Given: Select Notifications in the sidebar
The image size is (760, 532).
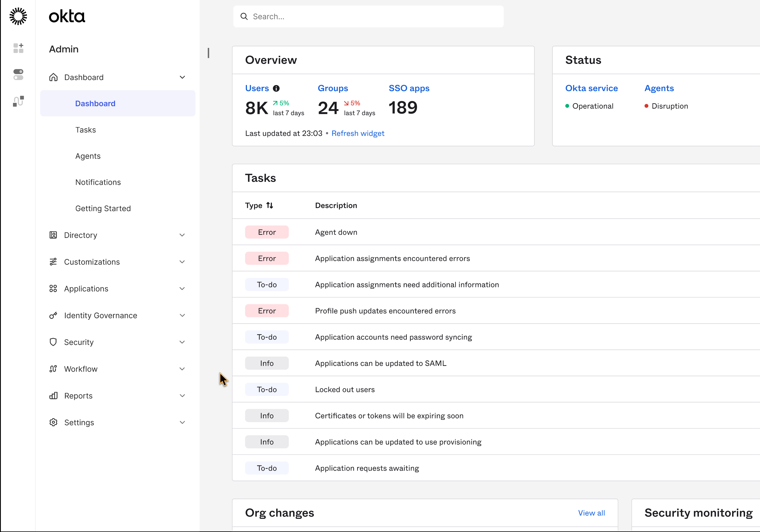Looking at the screenshot, I should coord(98,182).
